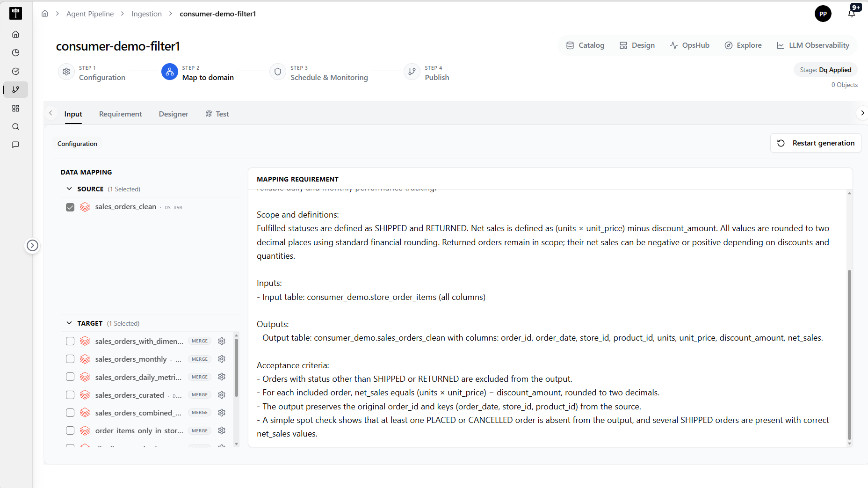Switch to the Designer tab
The height and width of the screenshot is (488, 868).
click(x=174, y=114)
